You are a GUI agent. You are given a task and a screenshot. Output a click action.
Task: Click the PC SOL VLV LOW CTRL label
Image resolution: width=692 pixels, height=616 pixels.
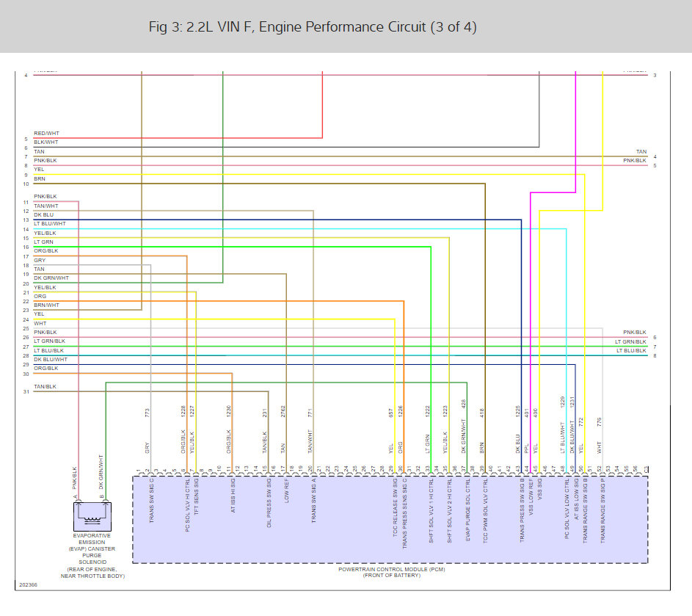[567, 508]
